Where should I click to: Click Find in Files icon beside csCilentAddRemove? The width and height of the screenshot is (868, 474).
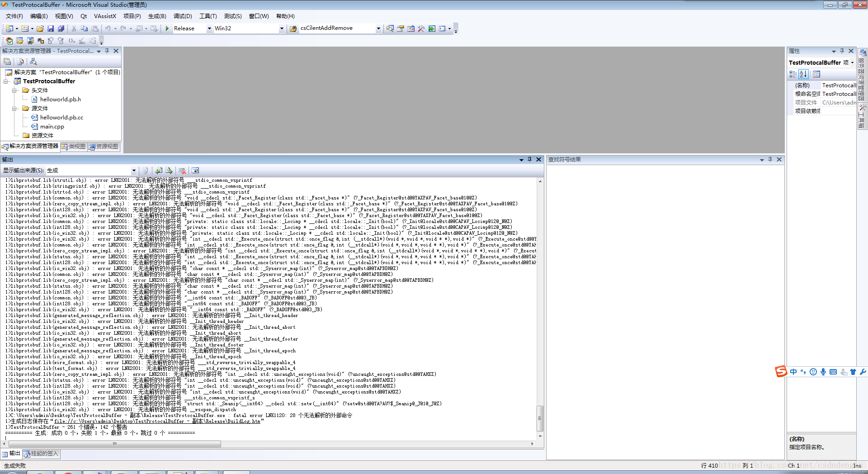(293, 28)
